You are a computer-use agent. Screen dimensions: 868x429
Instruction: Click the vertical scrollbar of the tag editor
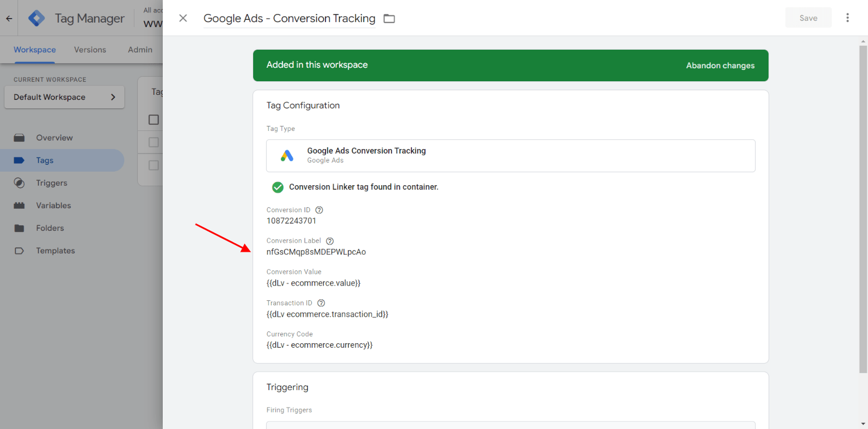[863, 209]
